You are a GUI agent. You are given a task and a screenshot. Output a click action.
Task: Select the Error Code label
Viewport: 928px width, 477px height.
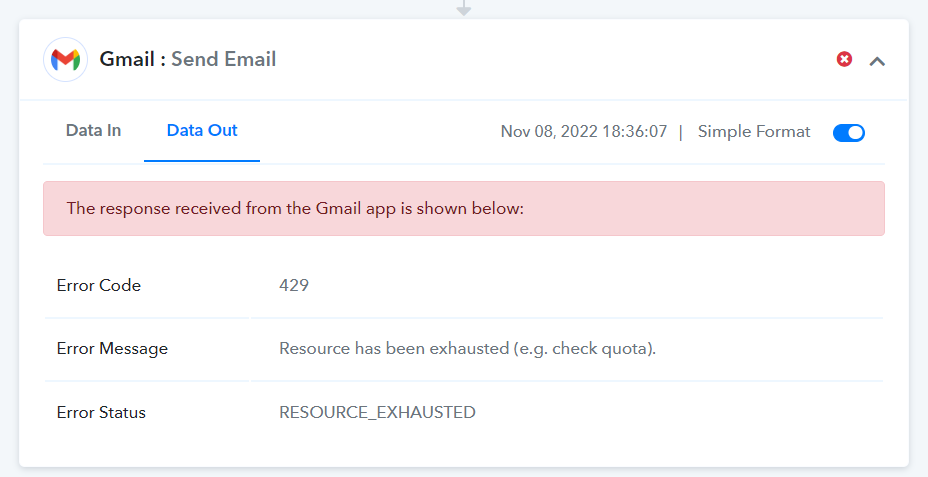point(99,285)
